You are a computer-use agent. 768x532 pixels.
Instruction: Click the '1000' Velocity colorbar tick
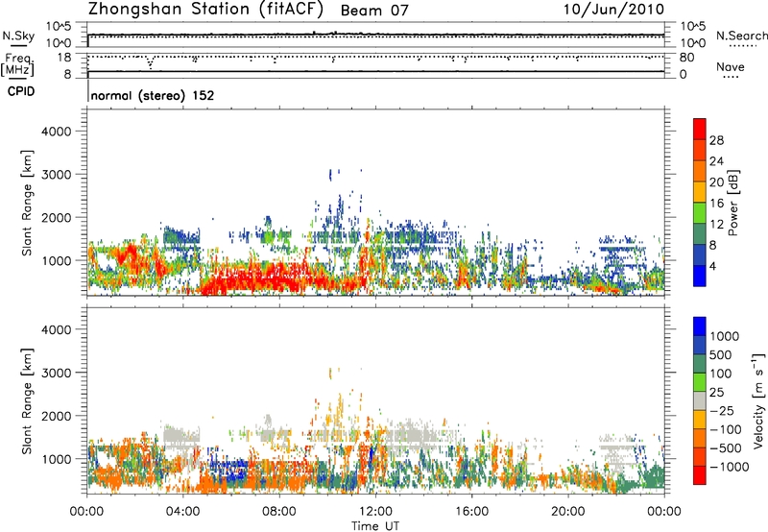(x=725, y=336)
